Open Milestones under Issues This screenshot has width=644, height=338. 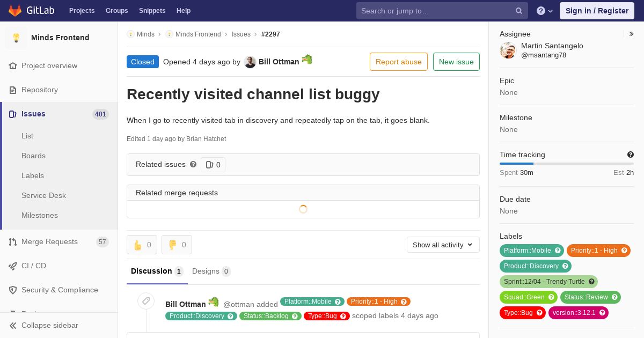pos(40,216)
